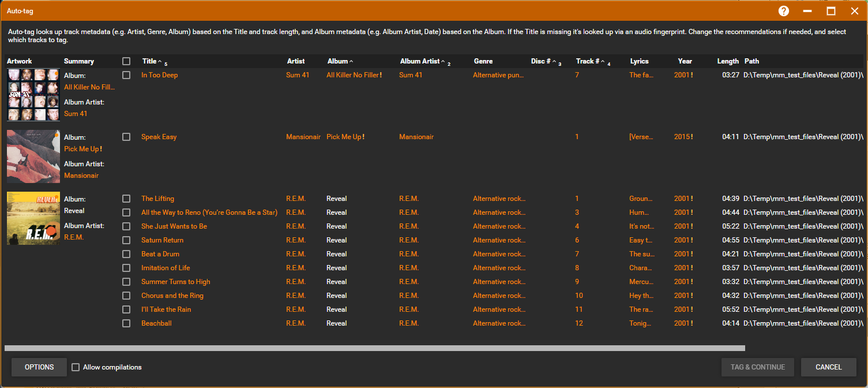Viewport: 868px width, 388px height.
Task: Click warning mark beside All Killer No Filler album
Action: (381, 75)
